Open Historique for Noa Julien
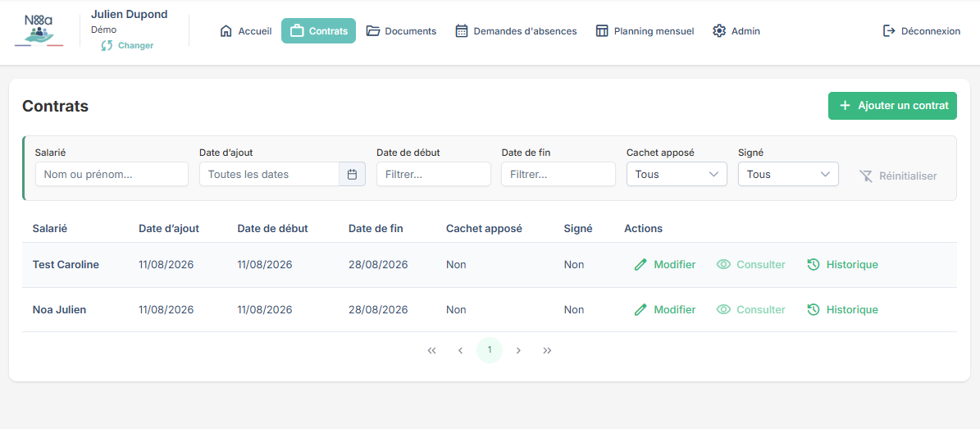Image resolution: width=980 pixels, height=429 pixels. 842,309
